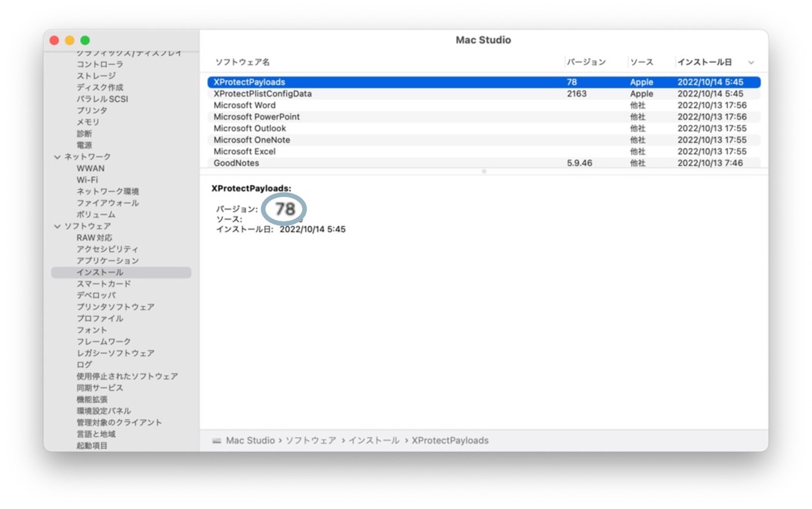Select ネットワーク環境 in sidebar
This screenshot has width=812, height=509.
[x=108, y=191]
